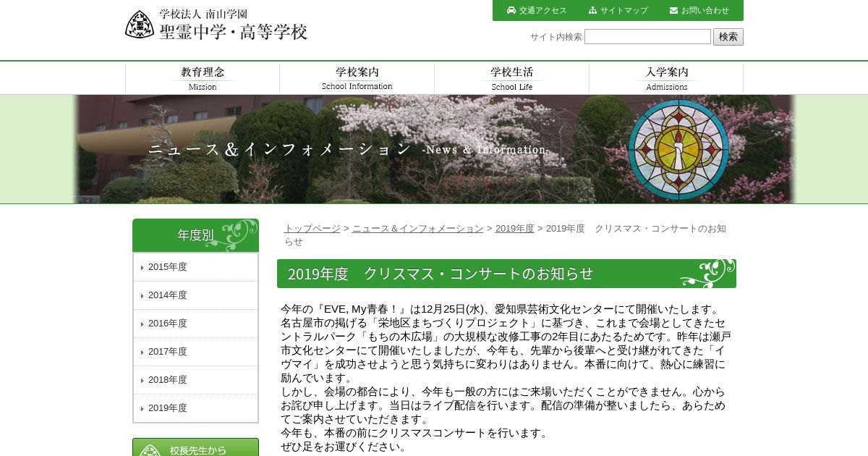Click the 年度別 sidebar heading
This screenshot has height=456, width=868.
pos(195,235)
